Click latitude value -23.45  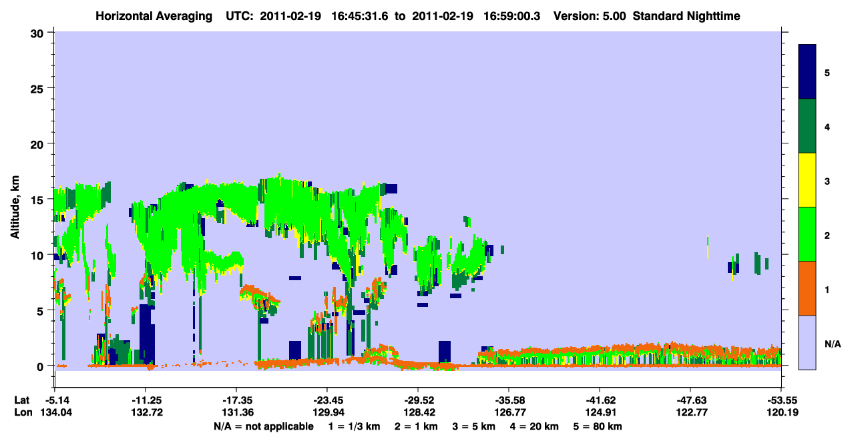point(327,400)
